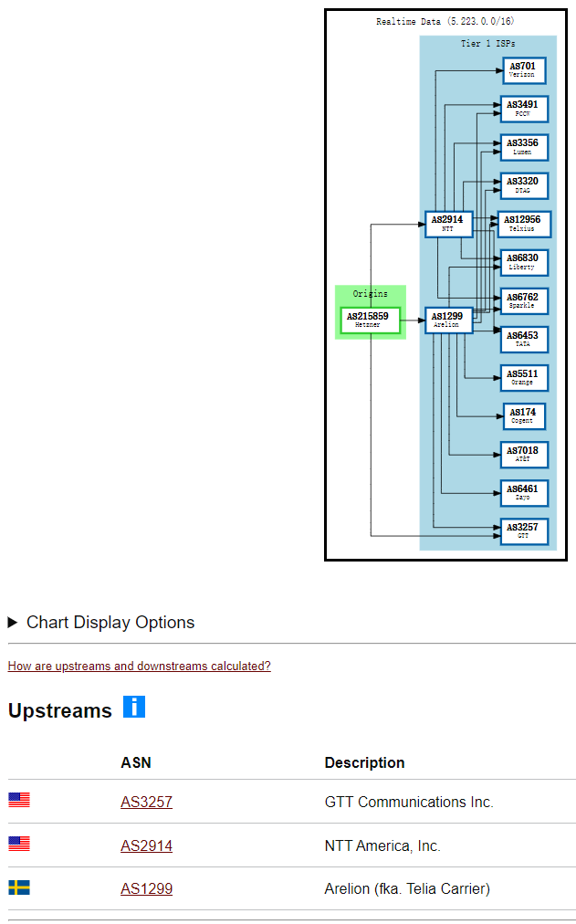Open 'How are upstreams and downstreams calculated?' link
Image resolution: width=576 pixels, height=924 pixels.
pos(139,666)
